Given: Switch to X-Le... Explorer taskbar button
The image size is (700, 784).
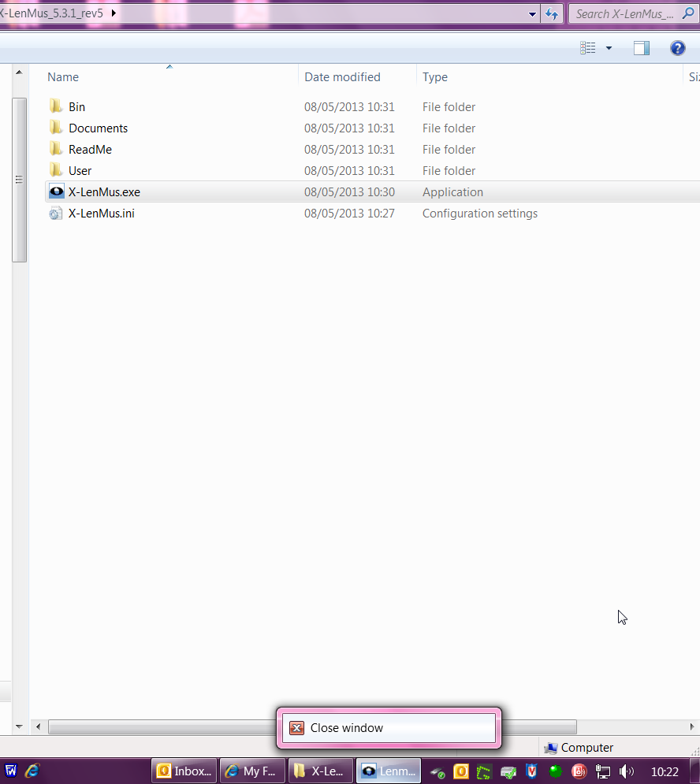Looking at the screenshot, I should (321, 771).
